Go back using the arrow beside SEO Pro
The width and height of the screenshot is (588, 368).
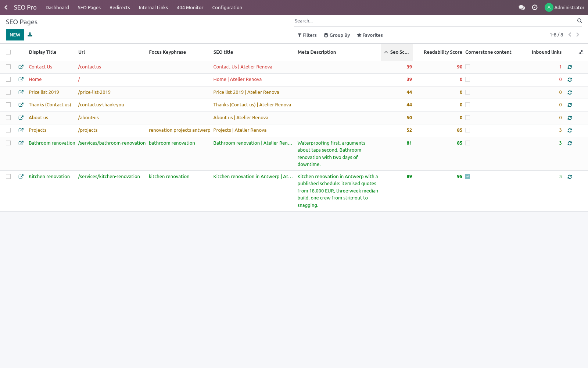click(6, 7)
